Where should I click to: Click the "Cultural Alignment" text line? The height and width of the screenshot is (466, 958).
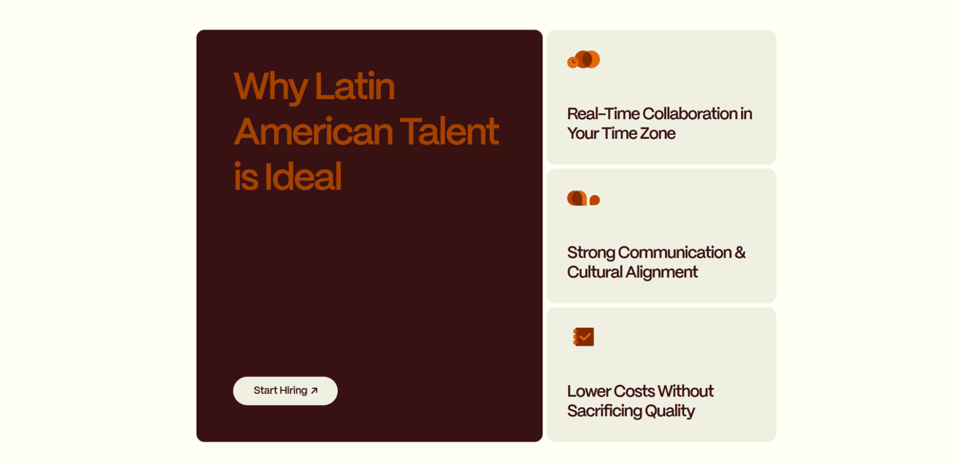coord(632,272)
